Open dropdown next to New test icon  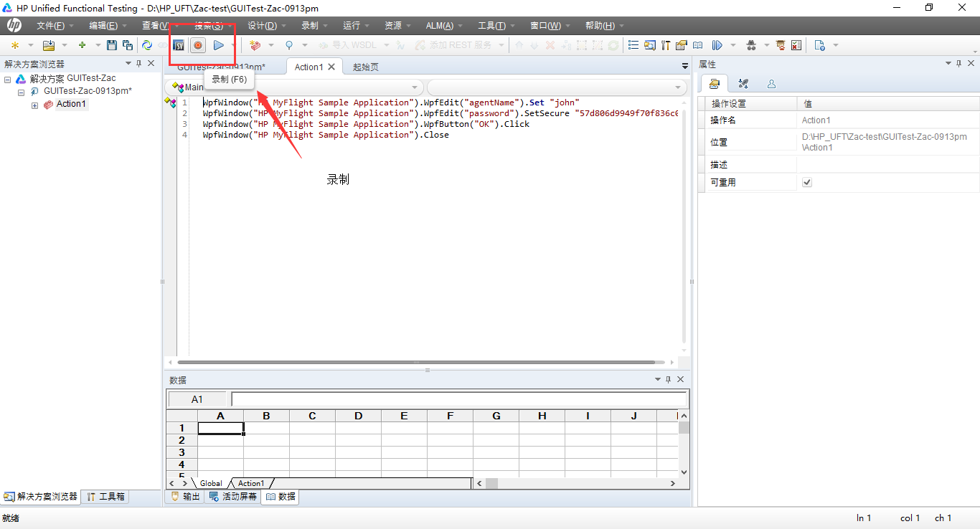click(29, 45)
